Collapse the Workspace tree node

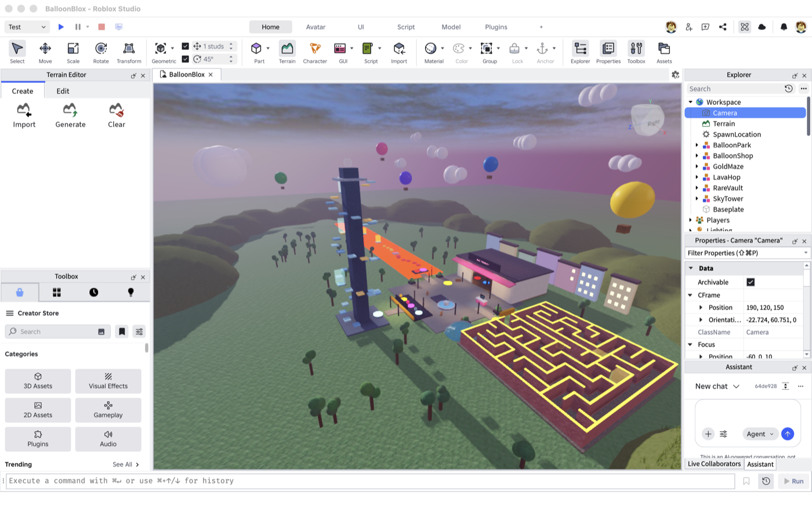click(x=690, y=102)
